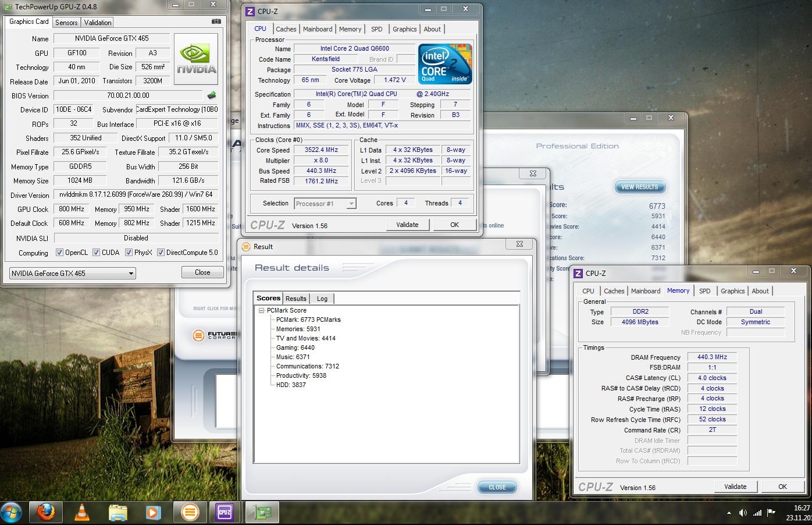Click Validate in CPU-Z Memory window
Screen dimensions: 812x525
tap(735, 487)
